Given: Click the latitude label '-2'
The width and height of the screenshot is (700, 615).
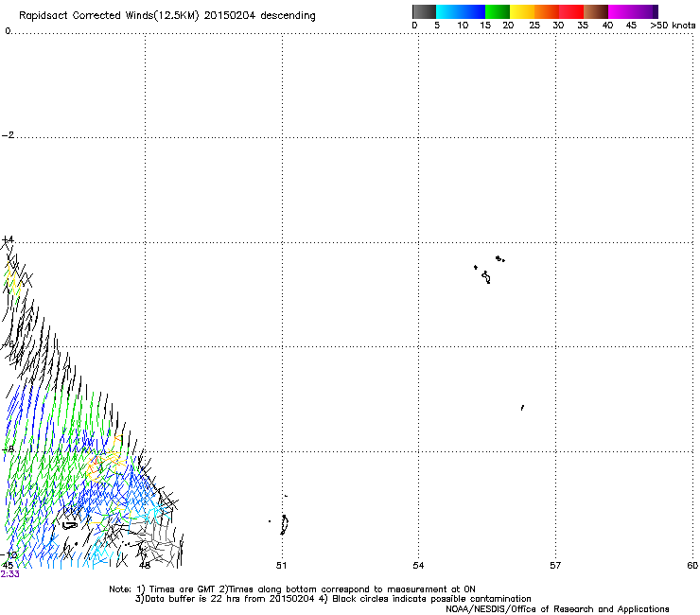Looking at the screenshot, I should coord(8,135).
